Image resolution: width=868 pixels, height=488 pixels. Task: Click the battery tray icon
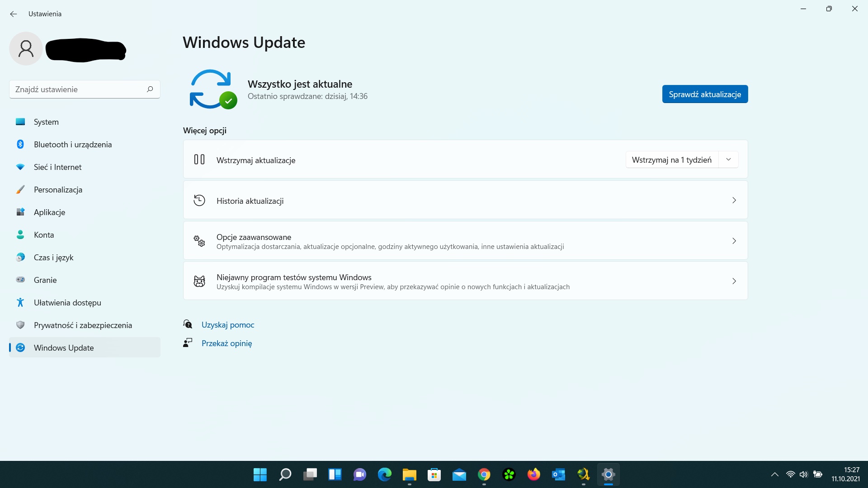coord(817,474)
